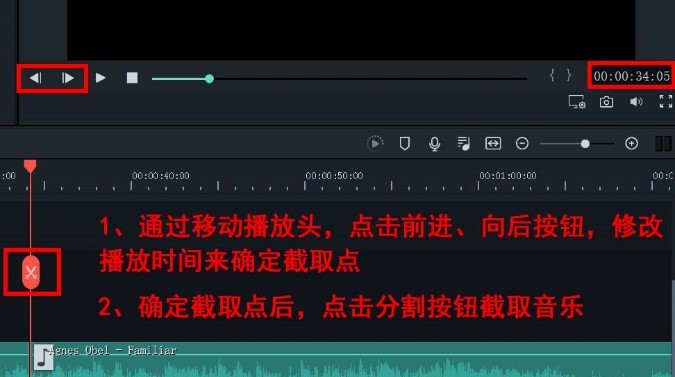This screenshot has width=675, height=377.
Task: Step back one frame with previous-frame button
Action: tap(35, 78)
